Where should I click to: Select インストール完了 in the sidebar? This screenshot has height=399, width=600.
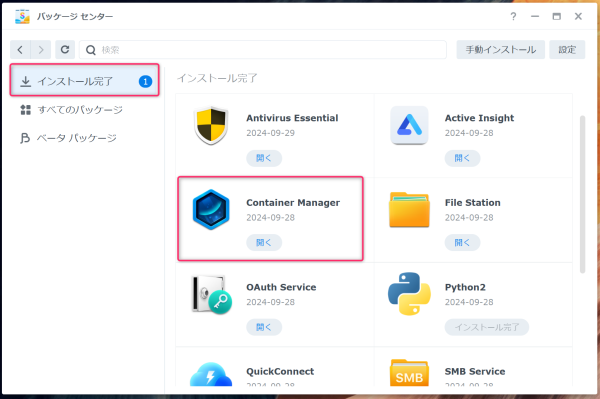click(x=85, y=80)
